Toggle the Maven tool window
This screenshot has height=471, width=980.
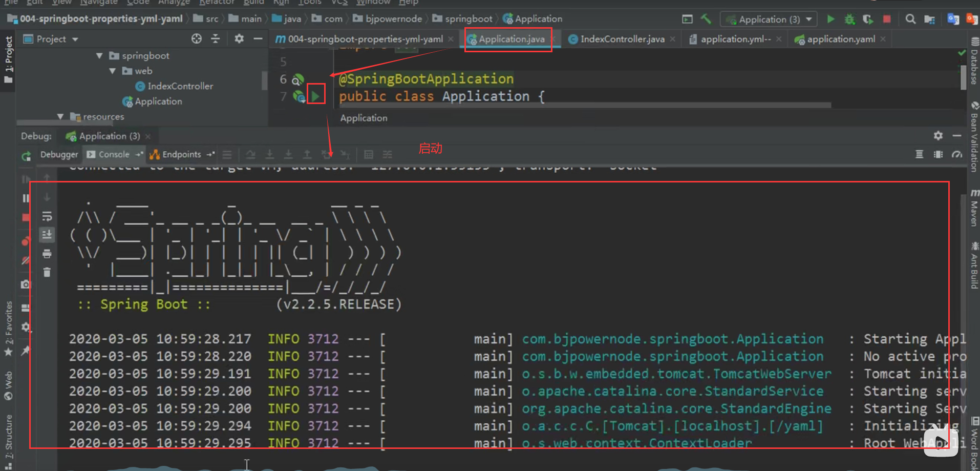[x=974, y=208]
